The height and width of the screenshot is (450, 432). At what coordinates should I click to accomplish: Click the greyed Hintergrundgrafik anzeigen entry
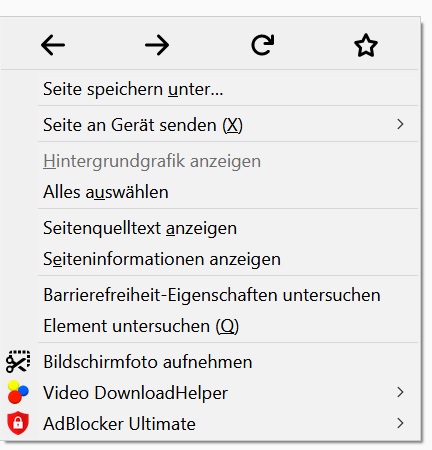(x=152, y=161)
